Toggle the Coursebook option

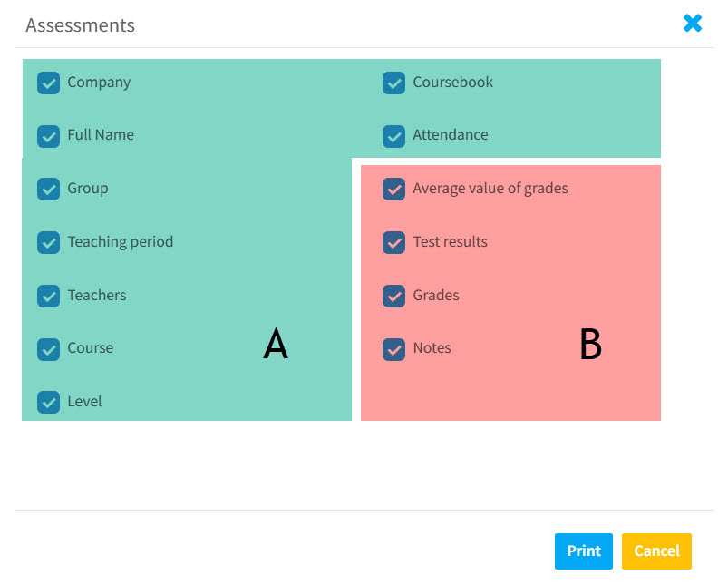(x=394, y=83)
